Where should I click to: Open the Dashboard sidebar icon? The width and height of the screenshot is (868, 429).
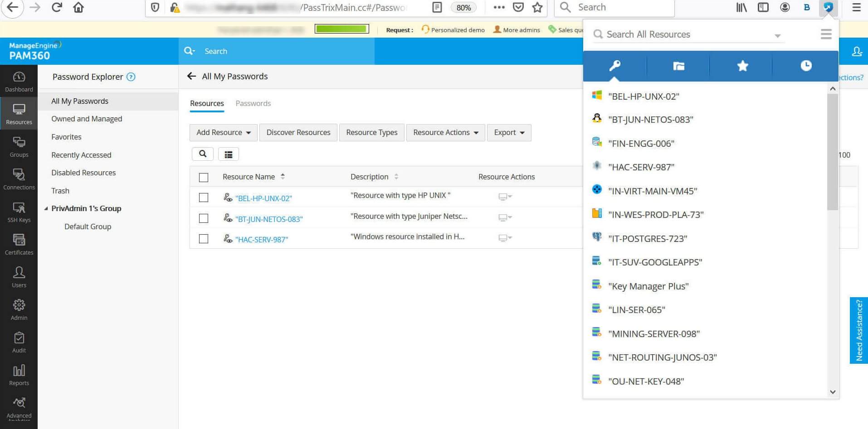[x=19, y=82]
